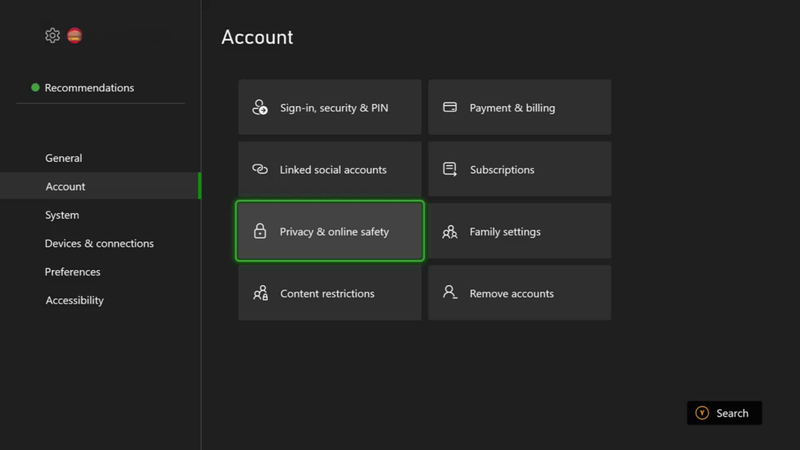
Task: Click the Content restrictions lock-person icon
Action: click(x=260, y=293)
